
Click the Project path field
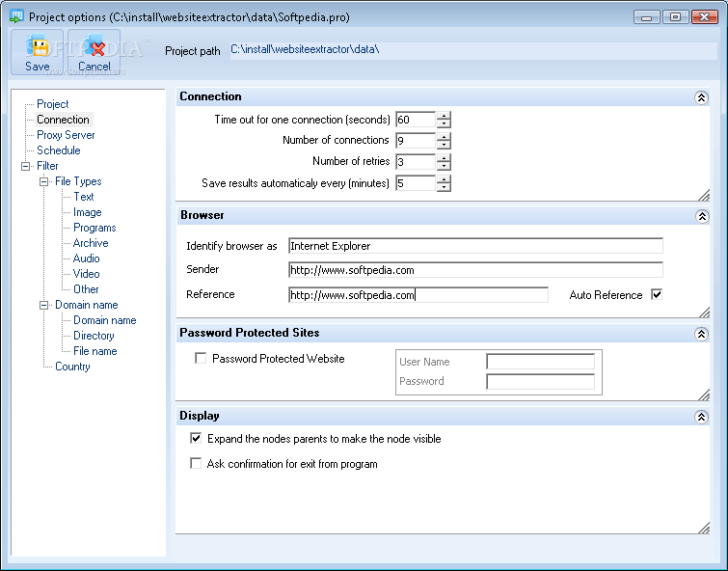(x=473, y=50)
